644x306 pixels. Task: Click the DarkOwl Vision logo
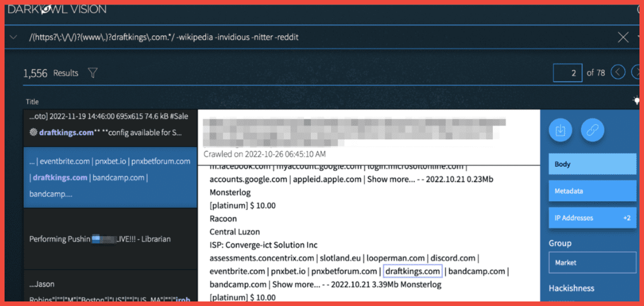tap(57, 9)
